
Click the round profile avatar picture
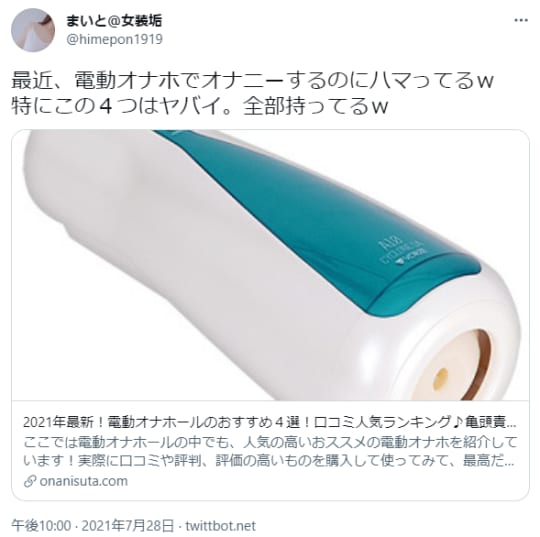click(x=33, y=30)
